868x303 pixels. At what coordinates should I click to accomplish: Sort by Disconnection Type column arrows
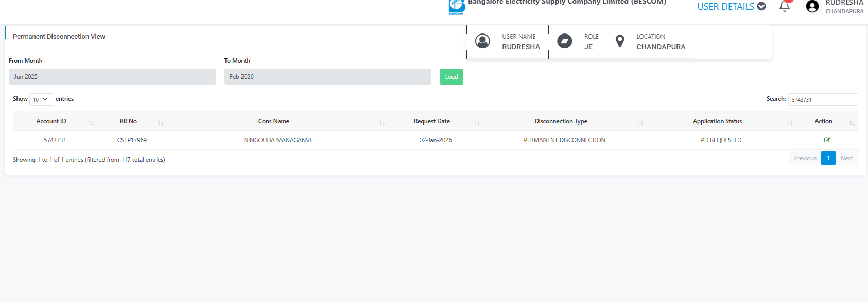640,123
